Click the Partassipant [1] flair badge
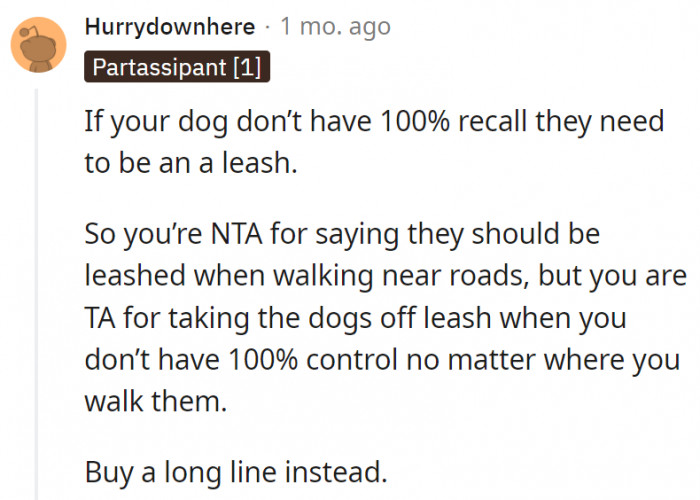 coord(177,68)
